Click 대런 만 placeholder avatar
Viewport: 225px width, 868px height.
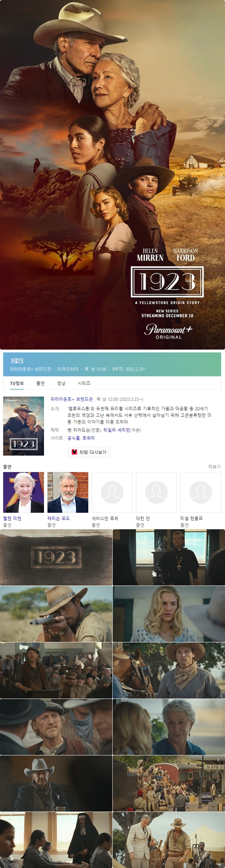click(x=156, y=492)
